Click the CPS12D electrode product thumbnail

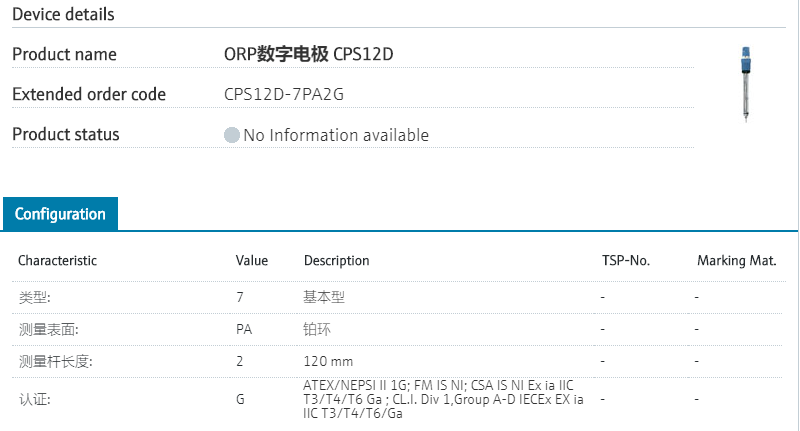pyautogui.click(x=747, y=83)
